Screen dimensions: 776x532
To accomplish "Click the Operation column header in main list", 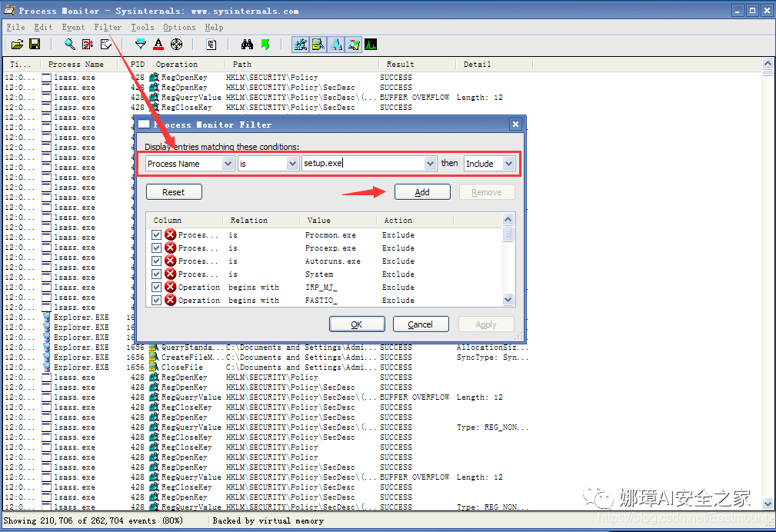I will [185, 65].
